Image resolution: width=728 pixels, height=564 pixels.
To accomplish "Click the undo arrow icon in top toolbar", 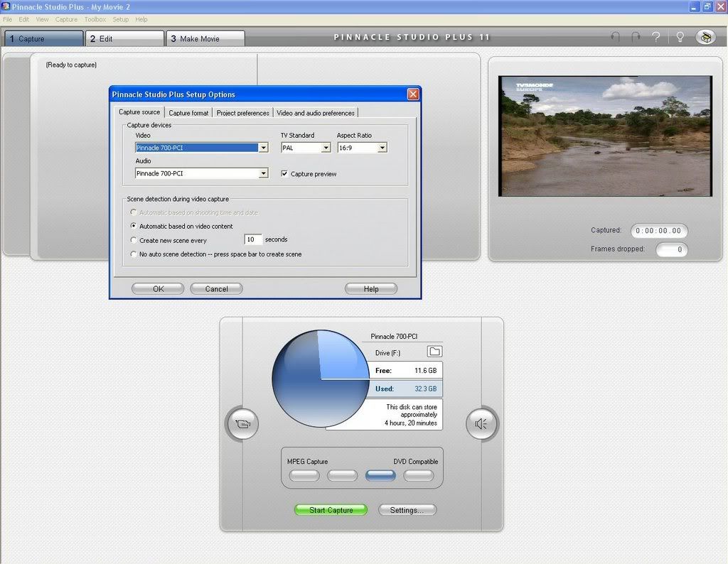I will pyautogui.click(x=615, y=37).
